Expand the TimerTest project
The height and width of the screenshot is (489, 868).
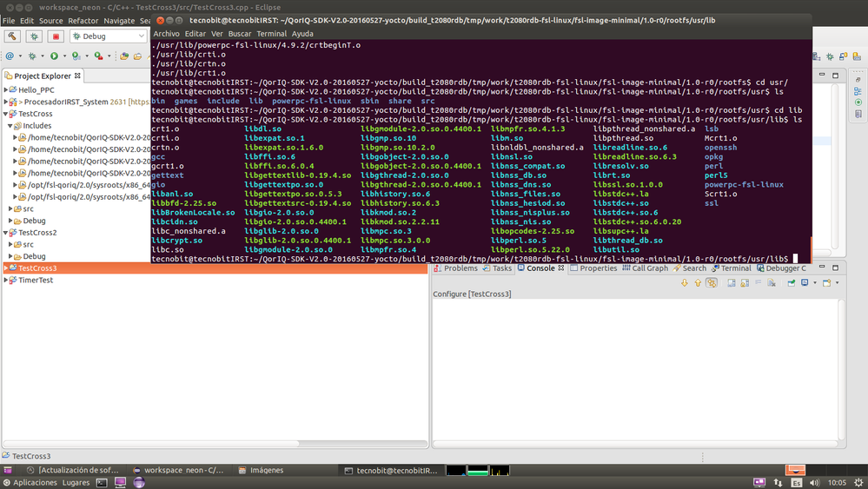point(6,280)
